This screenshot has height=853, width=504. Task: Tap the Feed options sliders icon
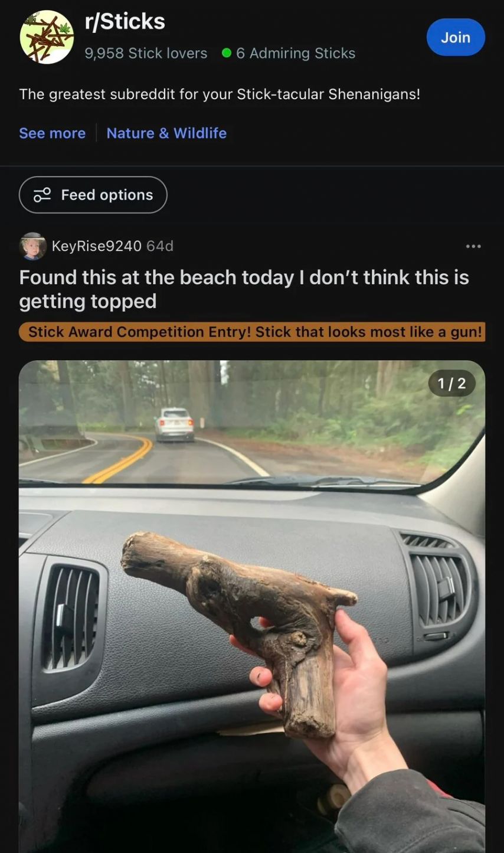(42, 195)
